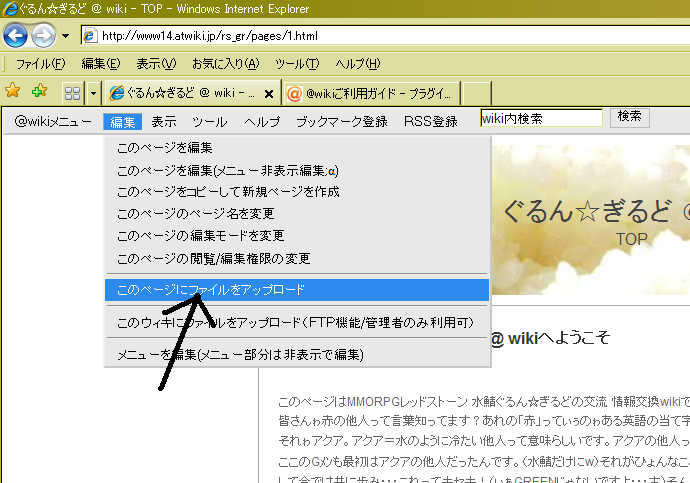The width and height of the screenshot is (690, 483).
Task: Click the ブックマーク登録 link
Action: (341, 122)
